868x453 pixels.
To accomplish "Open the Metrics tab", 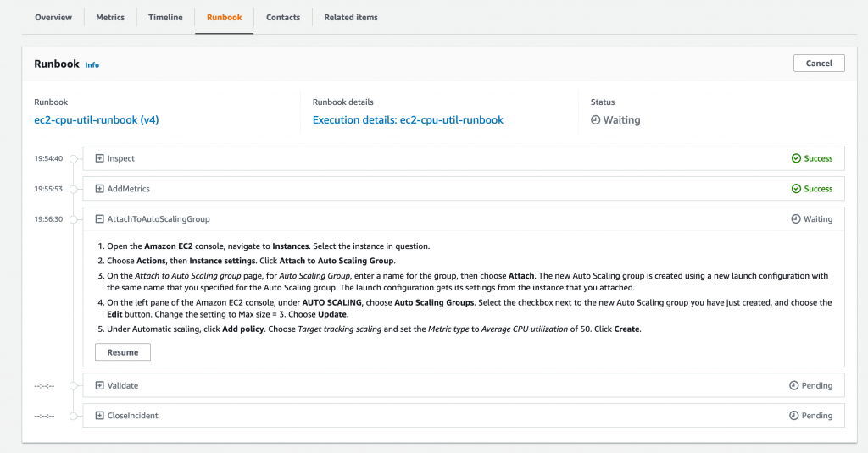I will [110, 17].
